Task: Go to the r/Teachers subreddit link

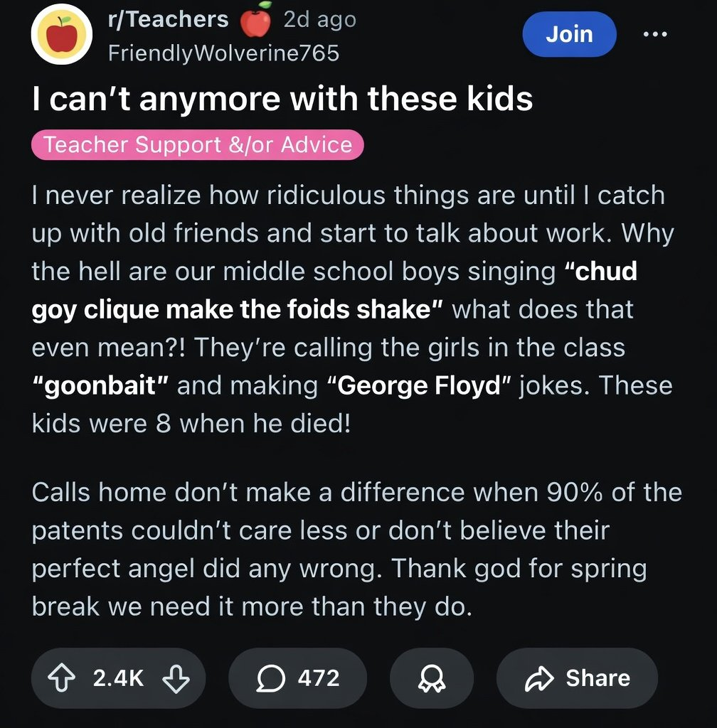Action: point(168,20)
